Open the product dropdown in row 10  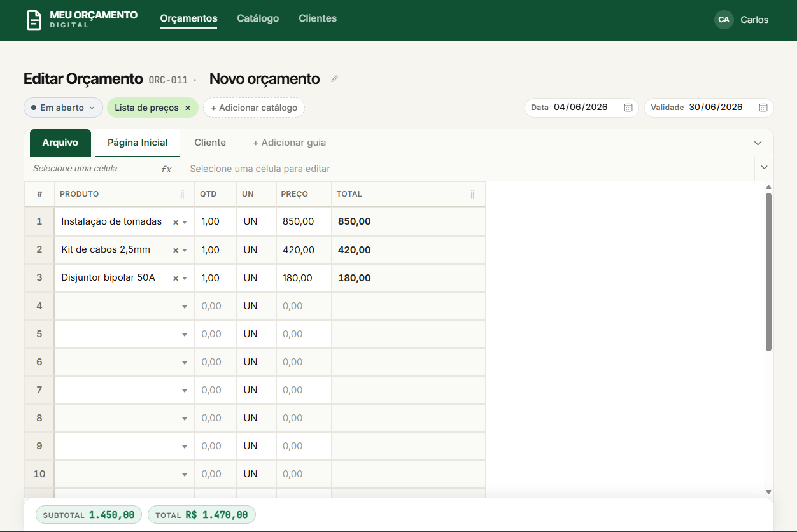point(185,475)
